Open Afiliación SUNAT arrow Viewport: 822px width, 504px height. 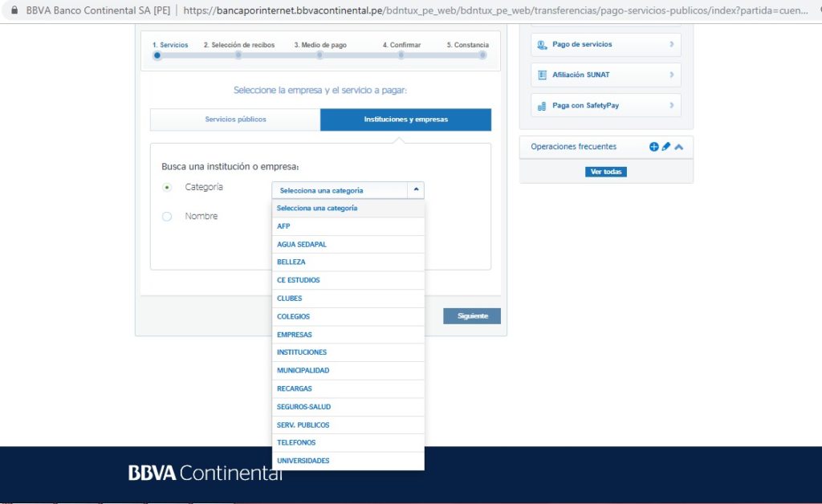[x=672, y=75]
